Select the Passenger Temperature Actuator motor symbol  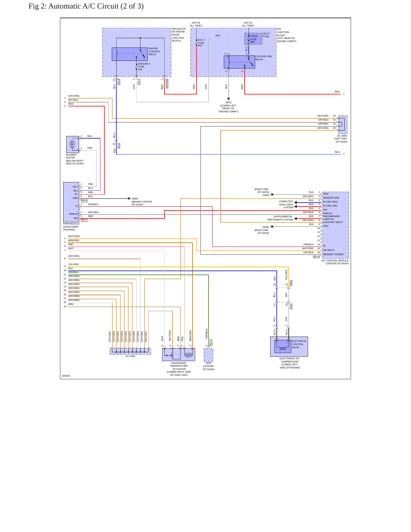188,355
